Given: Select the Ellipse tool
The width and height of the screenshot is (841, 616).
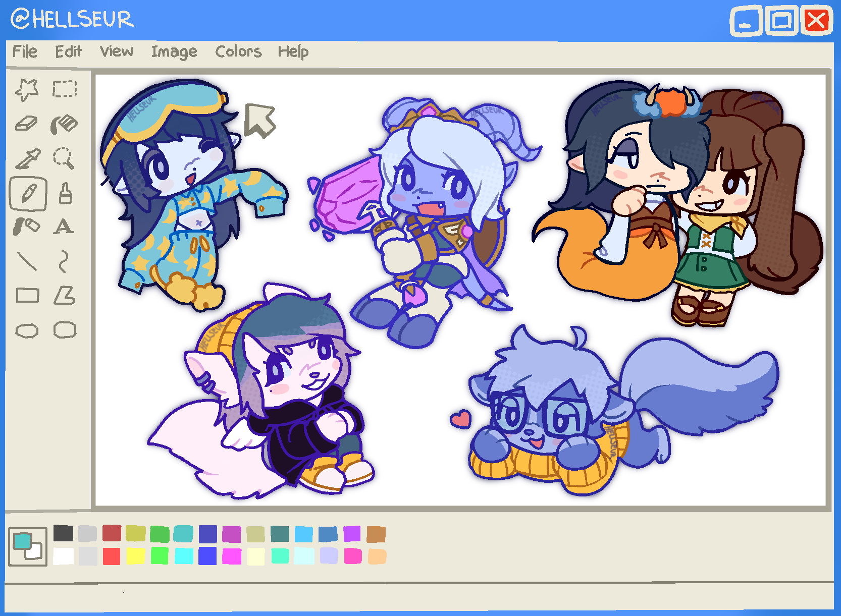Looking at the screenshot, I should click(28, 330).
